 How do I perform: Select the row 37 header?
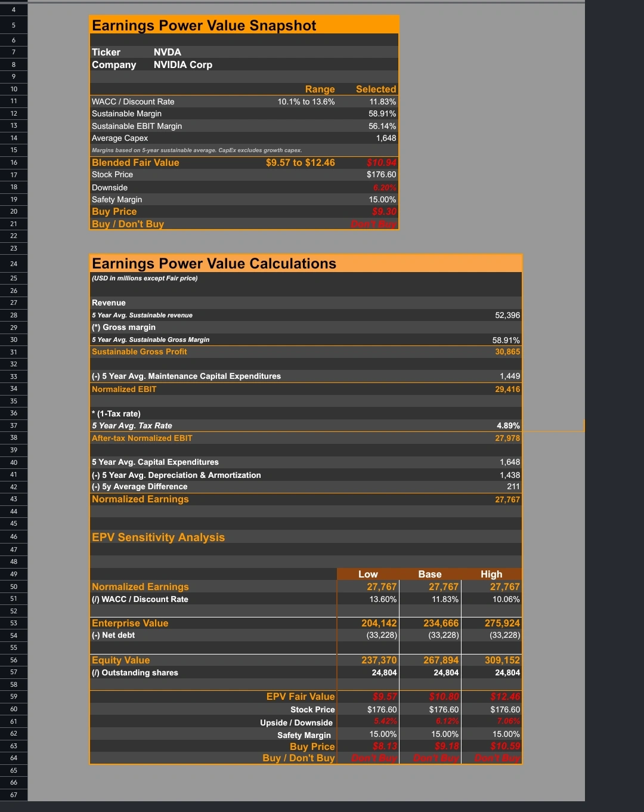click(13, 426)
